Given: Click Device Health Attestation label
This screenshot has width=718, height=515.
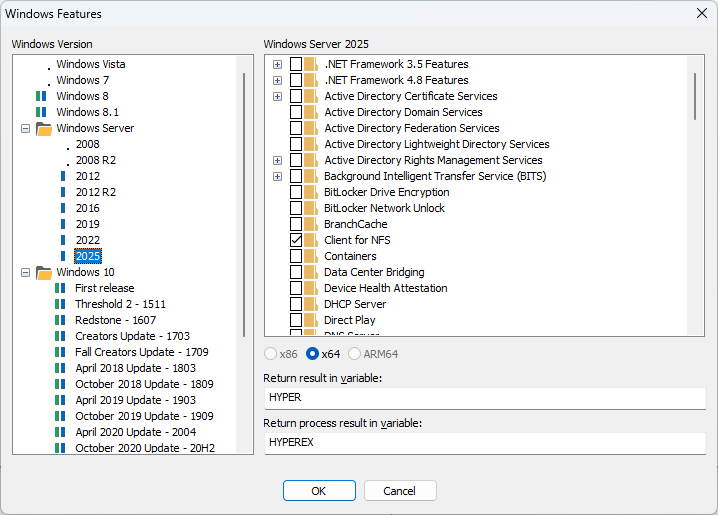Looking at the screenshot, I should coord(386,288).
